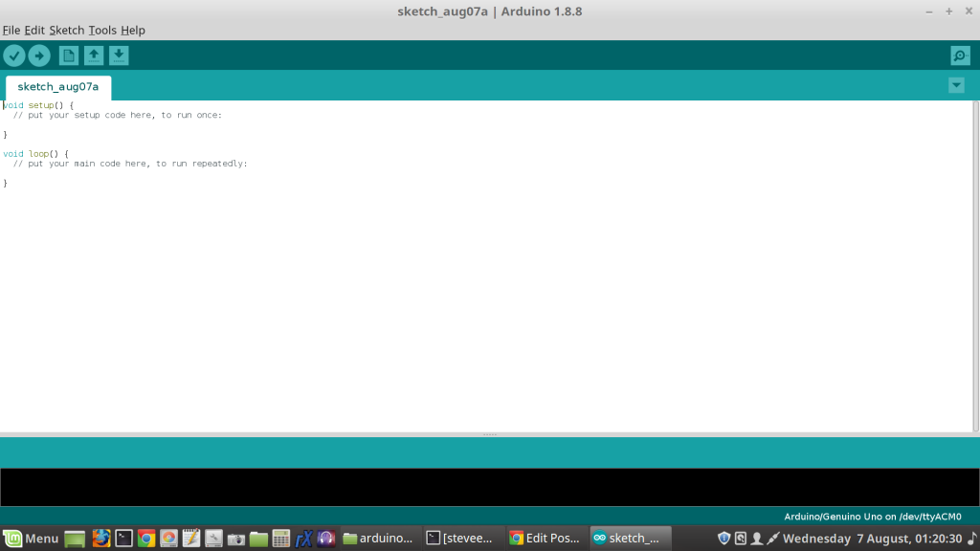Open the calculator from the taskbar

(280, 539)
